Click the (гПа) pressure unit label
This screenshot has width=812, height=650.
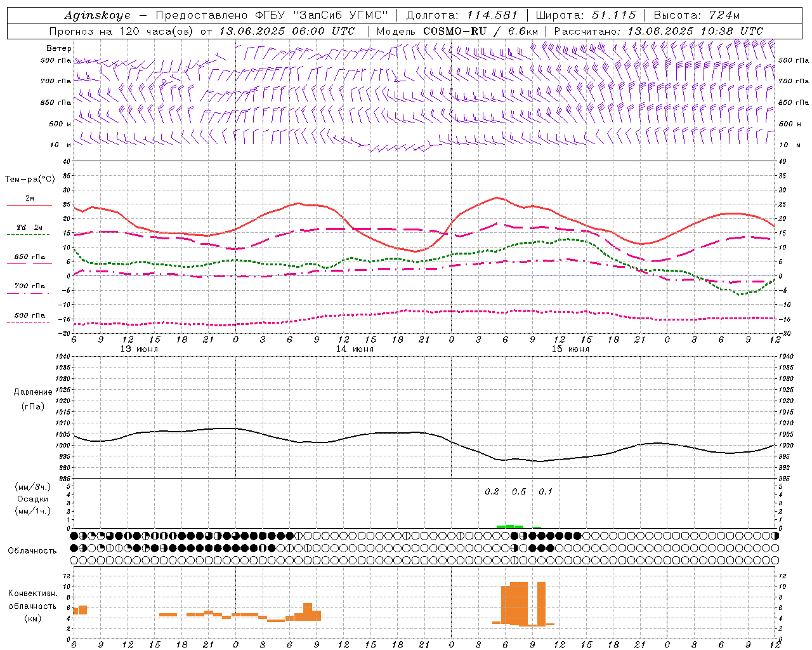coord(33,406)
